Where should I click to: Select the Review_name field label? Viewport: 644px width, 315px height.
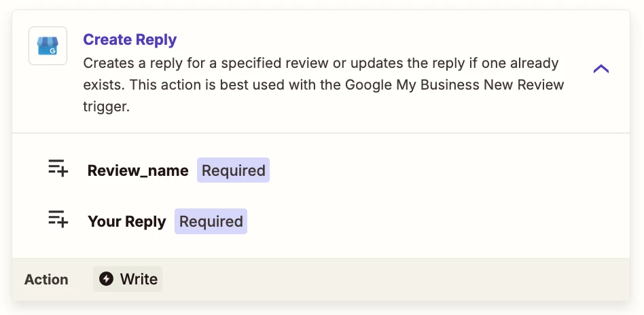click(x=138, y=170)
